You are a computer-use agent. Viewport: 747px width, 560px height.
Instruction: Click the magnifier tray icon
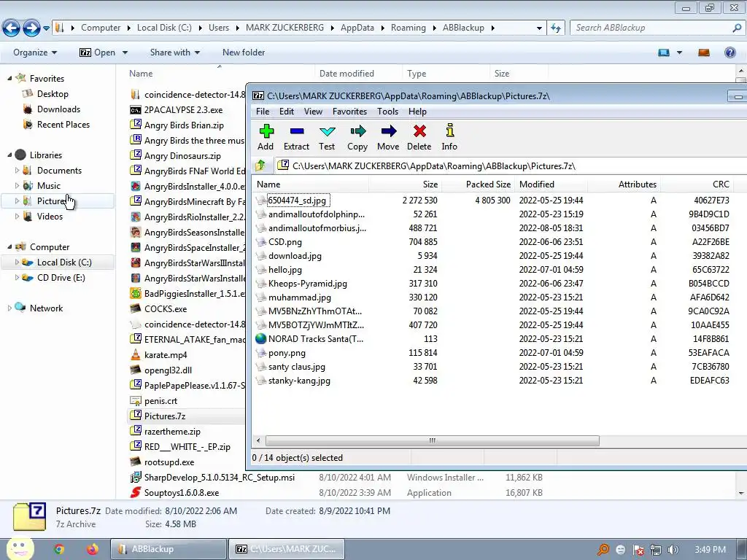[x=603, y=550]
